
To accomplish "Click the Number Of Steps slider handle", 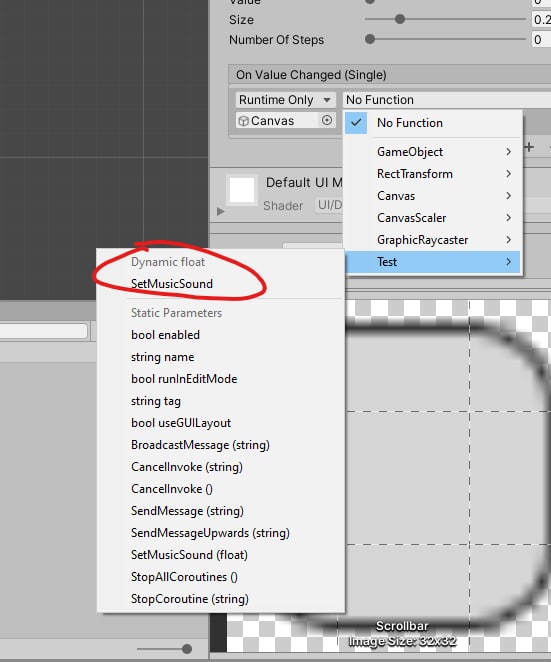I will tap(370, 39).
